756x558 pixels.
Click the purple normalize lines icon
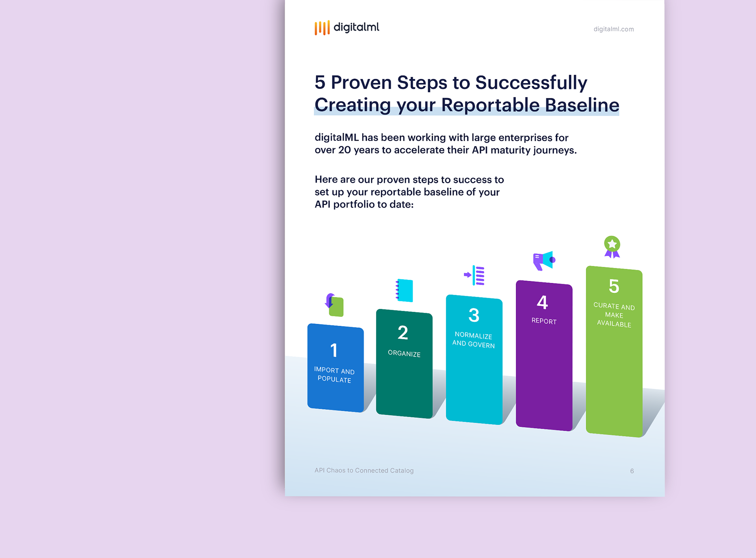(x=474, y=275)
